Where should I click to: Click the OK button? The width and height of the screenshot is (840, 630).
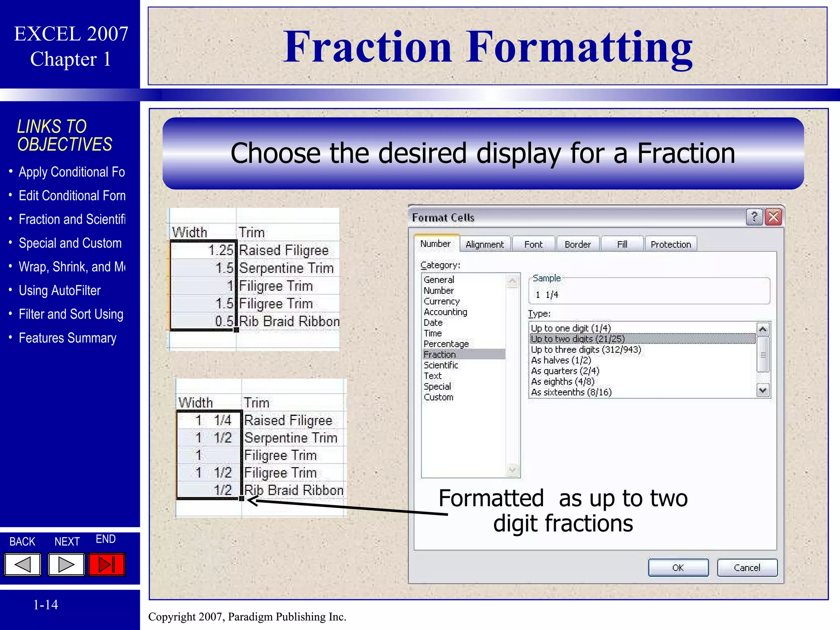pos(678,568)
